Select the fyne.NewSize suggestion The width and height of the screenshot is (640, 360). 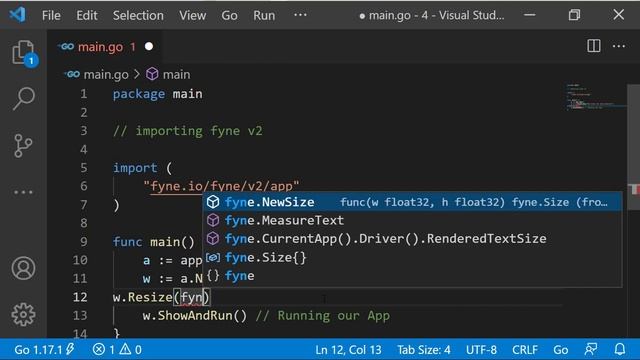tap(412, 202)
